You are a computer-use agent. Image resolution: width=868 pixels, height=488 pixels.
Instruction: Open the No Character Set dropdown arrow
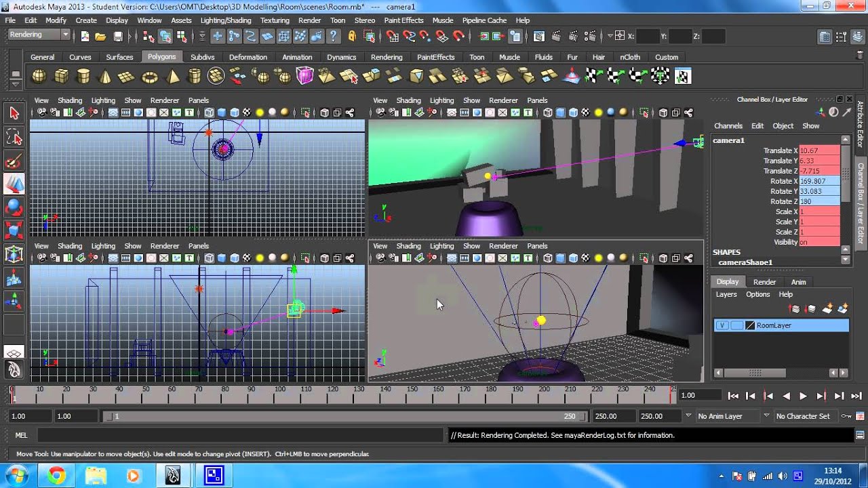pos(767,415)
